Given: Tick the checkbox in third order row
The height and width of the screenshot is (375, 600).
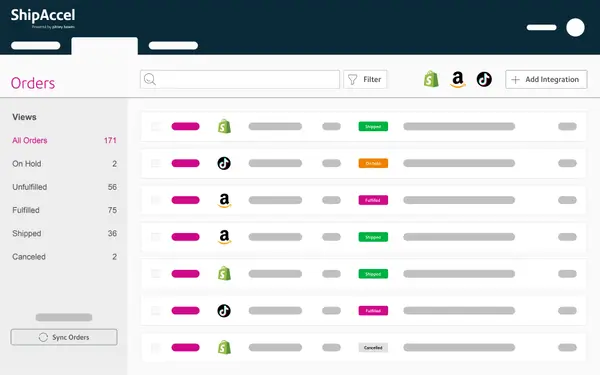Looking at the screenshot, I should 156,200.
